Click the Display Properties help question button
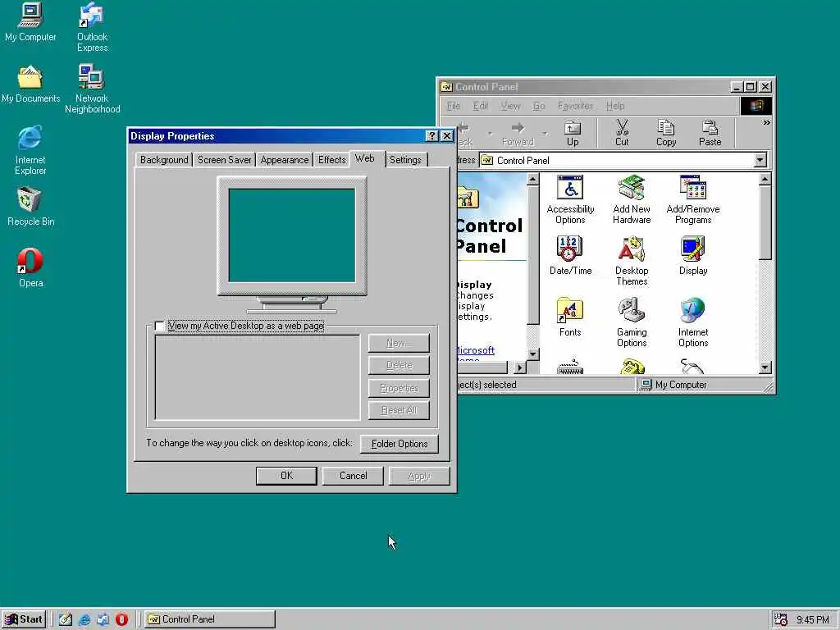This screenshot has width=840, height=630. [431, 136]
